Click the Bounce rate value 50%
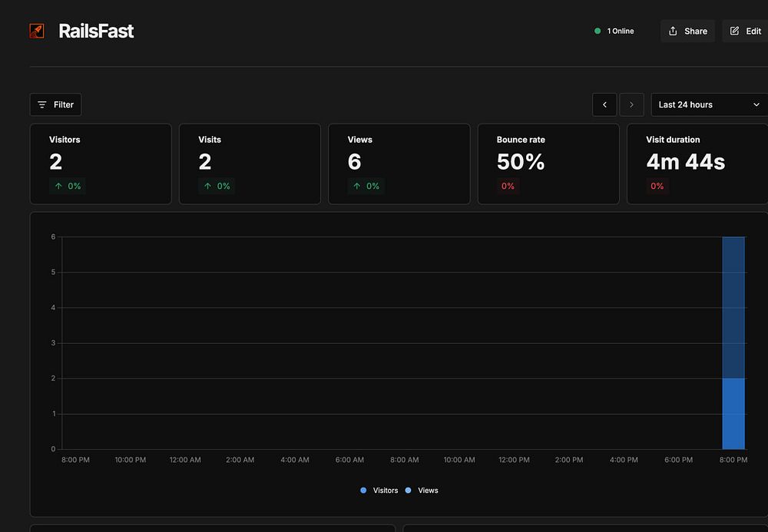This screenshot has width=768, height=532. pos(521,162)
